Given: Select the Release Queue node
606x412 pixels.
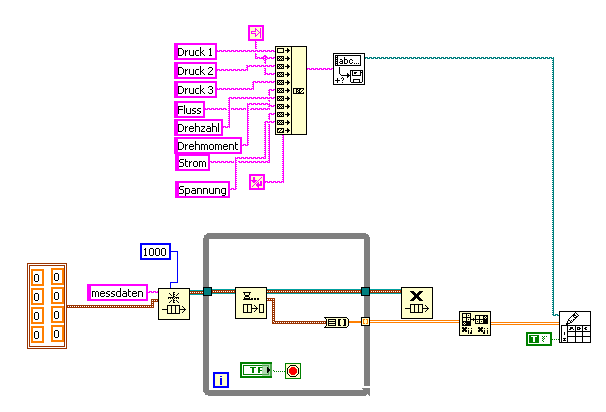Looking at the screenshot, I should tap(417, 303).
